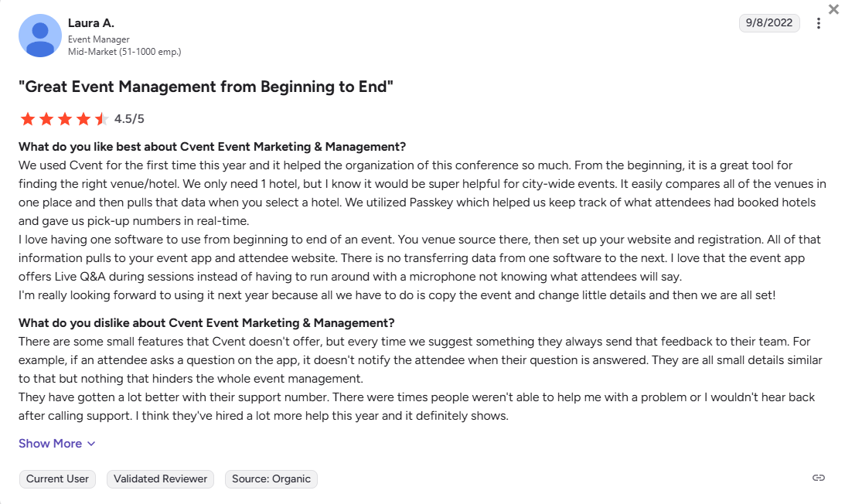The image size is (845, 504).
Task: Select the Source: Organic tag
Action: coord(271,479)
